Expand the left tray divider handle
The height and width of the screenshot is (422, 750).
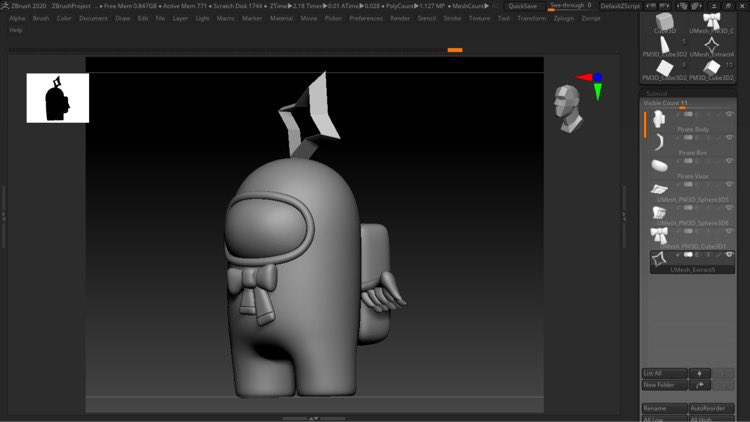(3, 216)
